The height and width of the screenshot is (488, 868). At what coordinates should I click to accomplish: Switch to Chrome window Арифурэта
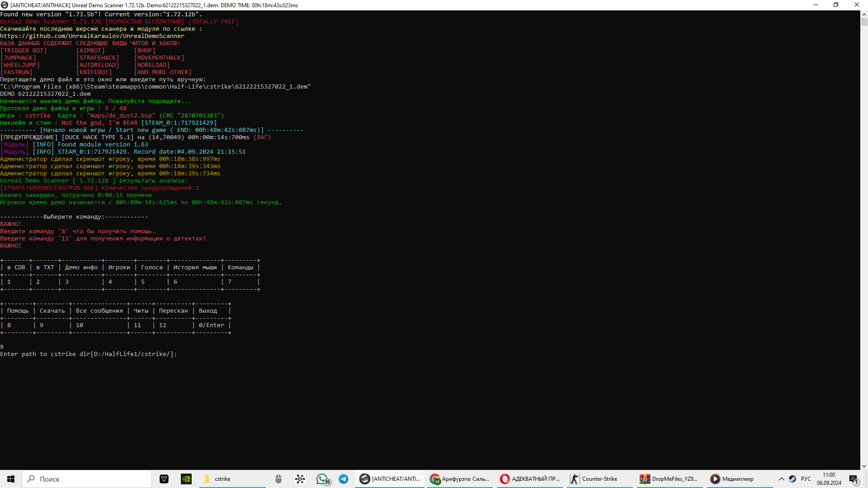pyautogui.click(x=460, y=479)
